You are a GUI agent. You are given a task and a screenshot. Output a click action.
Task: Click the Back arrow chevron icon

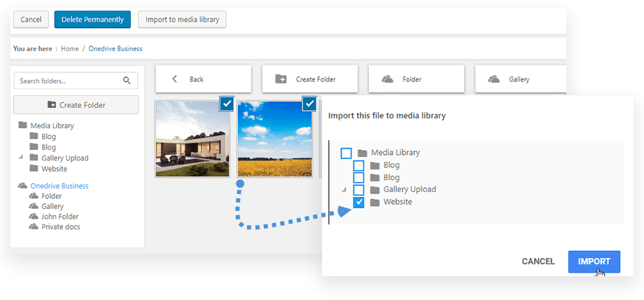point(174,79)
